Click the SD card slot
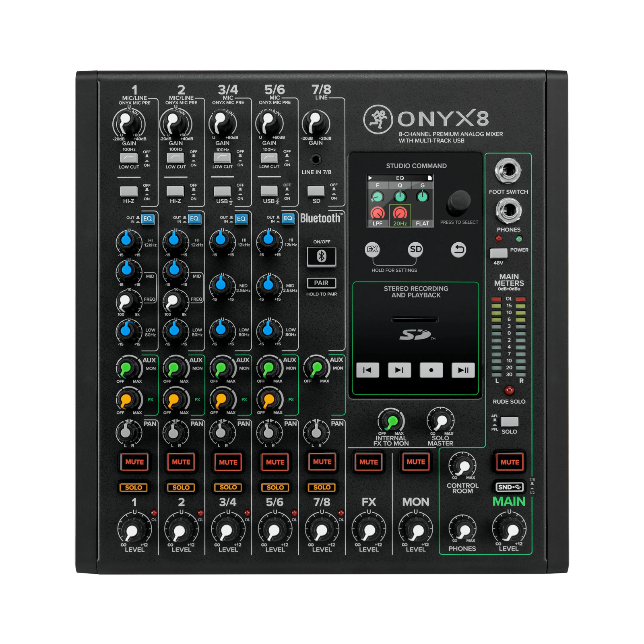644x644 pixels. click(x=415, y=320)
